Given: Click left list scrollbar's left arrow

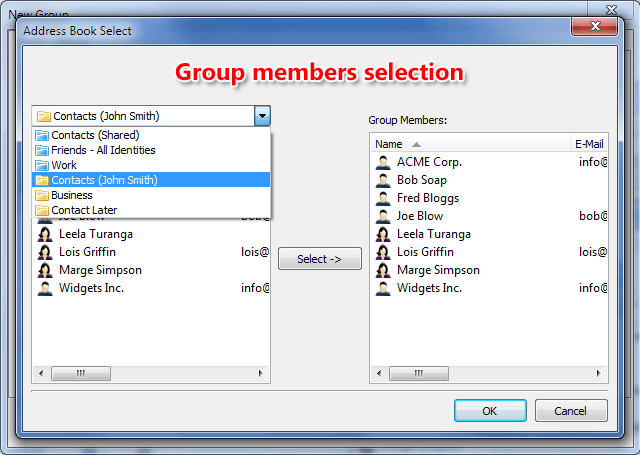Looking at the screenshot, I should click(41, 373).
